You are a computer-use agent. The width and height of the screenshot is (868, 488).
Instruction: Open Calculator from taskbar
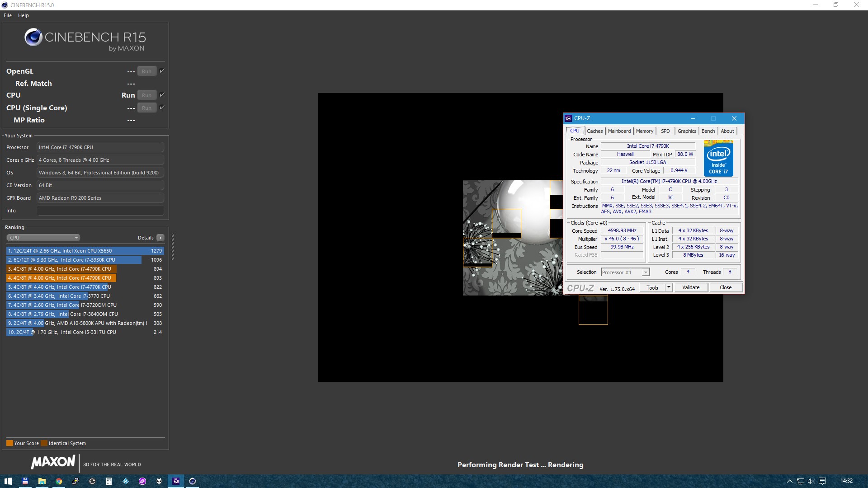(109, 481)
